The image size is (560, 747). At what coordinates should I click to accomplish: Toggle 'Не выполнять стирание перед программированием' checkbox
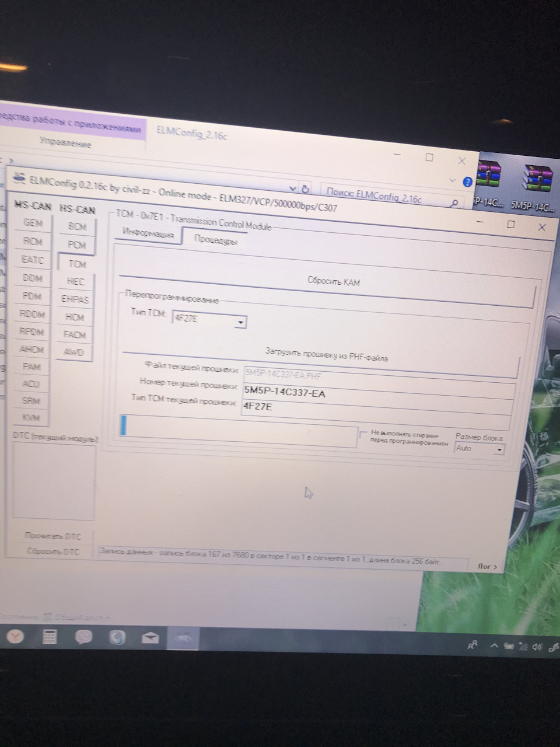point(363,435)
